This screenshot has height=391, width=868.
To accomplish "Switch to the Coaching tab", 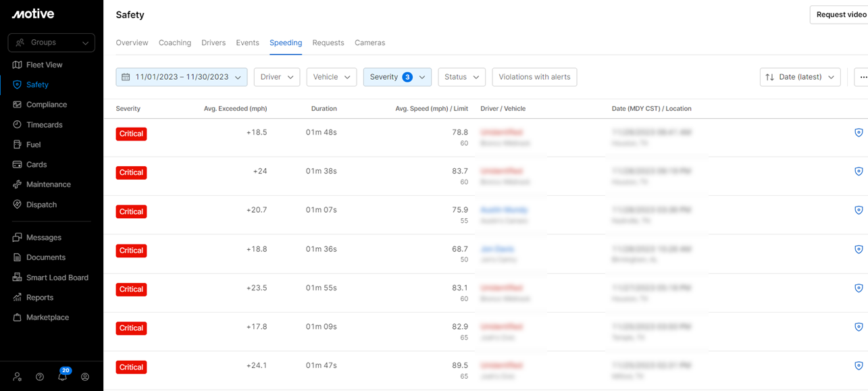I will point(174,43).
